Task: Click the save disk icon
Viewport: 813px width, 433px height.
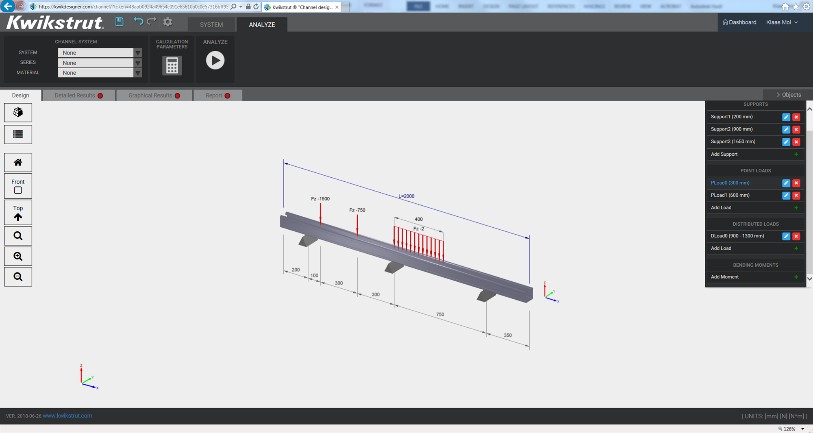Action: coord(120,21)
